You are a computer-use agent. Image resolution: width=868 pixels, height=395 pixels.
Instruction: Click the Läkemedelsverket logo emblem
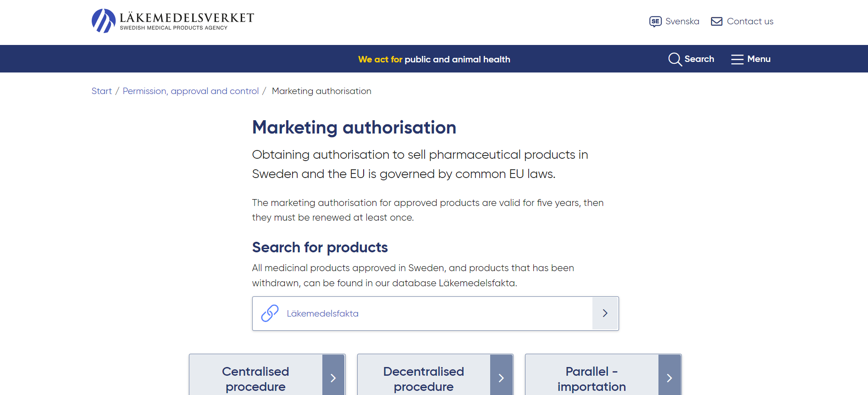(x=104, y=21)
